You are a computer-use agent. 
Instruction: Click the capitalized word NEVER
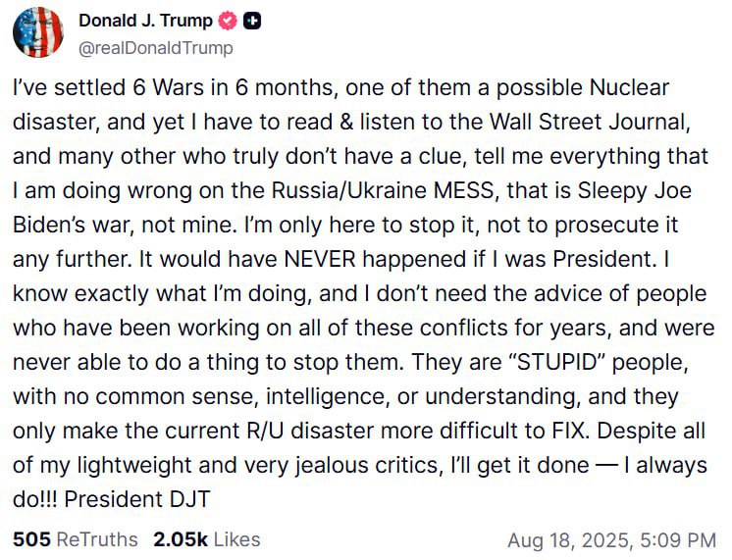[320, 259]
